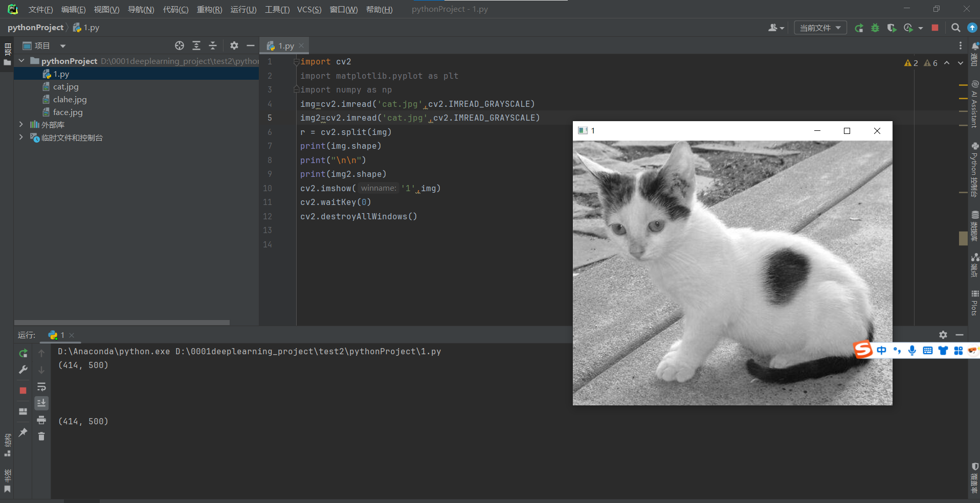Open Search Everywhere magnifier icon
This screenshot has height=503, width=980.
(955, 28)
